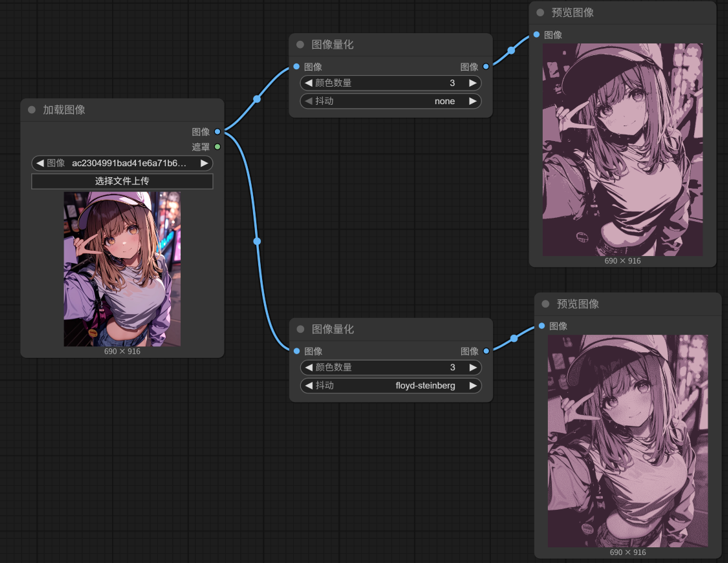Click the upper 预览图像 quantized preview
The height and width of the screenshot is (563, 728).
[x=623, y=149]
